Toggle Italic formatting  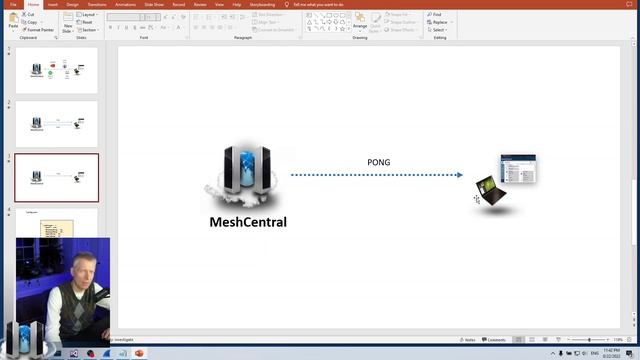[118, 27]
